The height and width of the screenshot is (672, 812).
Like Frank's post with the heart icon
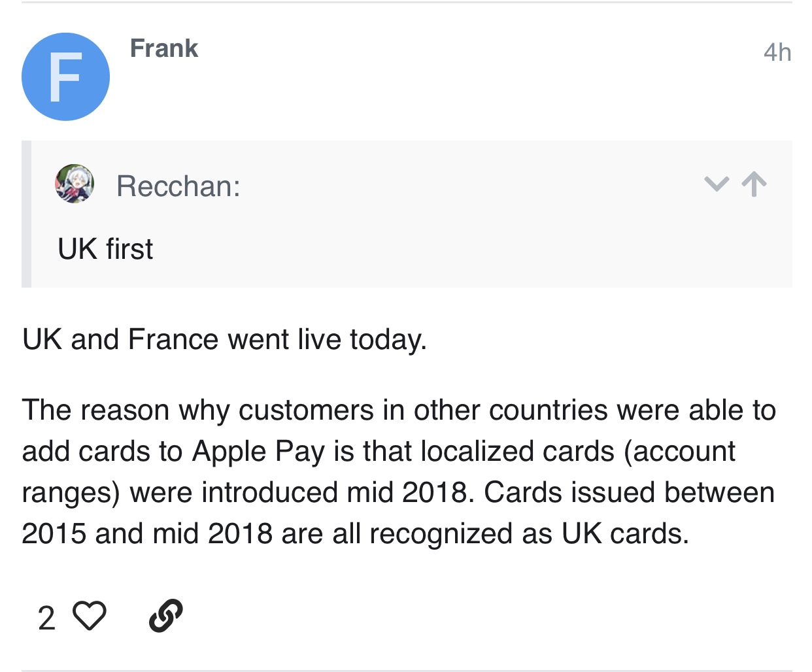tap(89, 616)
